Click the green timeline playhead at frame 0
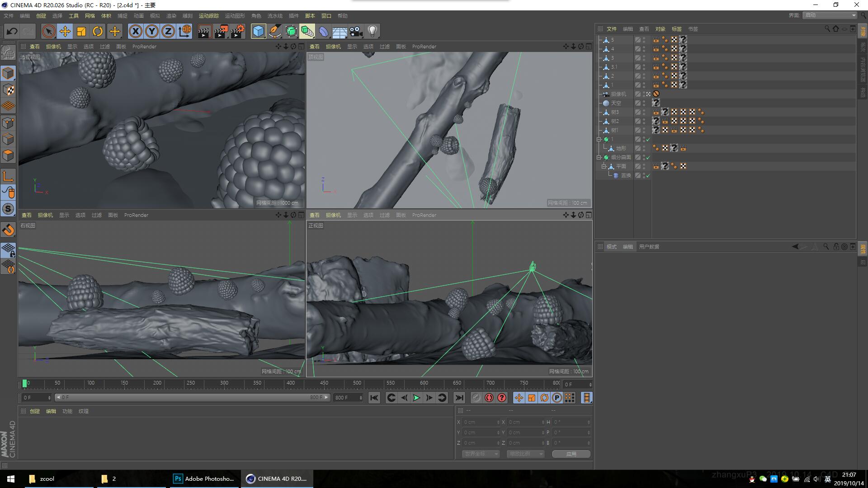The image size is (868, 488). point(24,383)
